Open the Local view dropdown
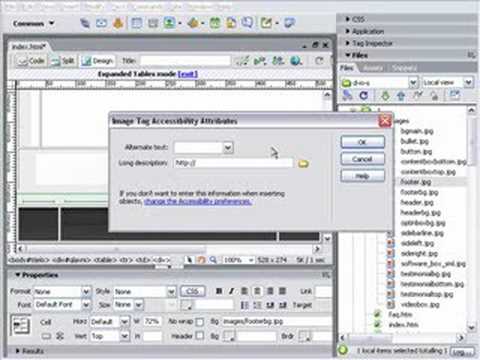The image size is (480, 360). point(468,82)
